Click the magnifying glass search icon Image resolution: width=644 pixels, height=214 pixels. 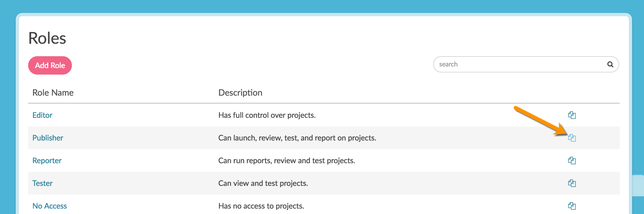[610, 64]
